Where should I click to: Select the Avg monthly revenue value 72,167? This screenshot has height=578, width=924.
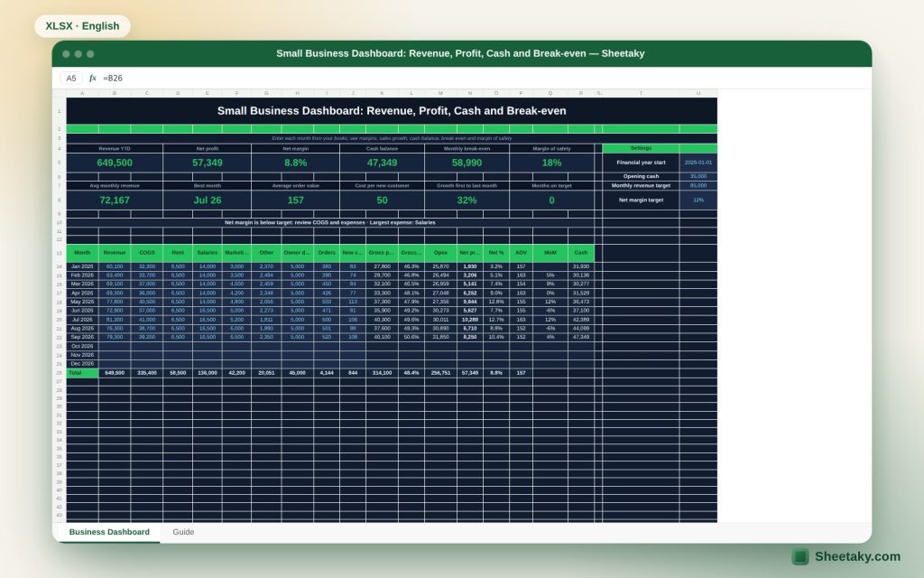click(x=115, y=200)
